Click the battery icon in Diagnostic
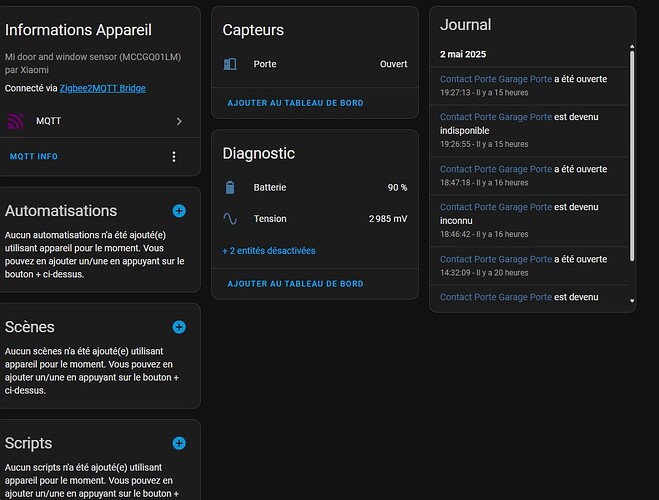Image resolution: width=659 pixels, height=500 pixels. click(230, 187)
